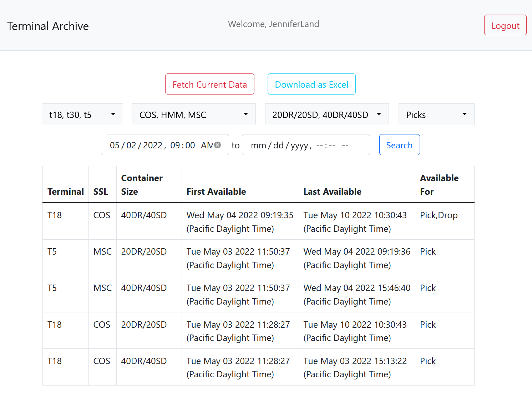Click the Terminal column header

[66, 192]
